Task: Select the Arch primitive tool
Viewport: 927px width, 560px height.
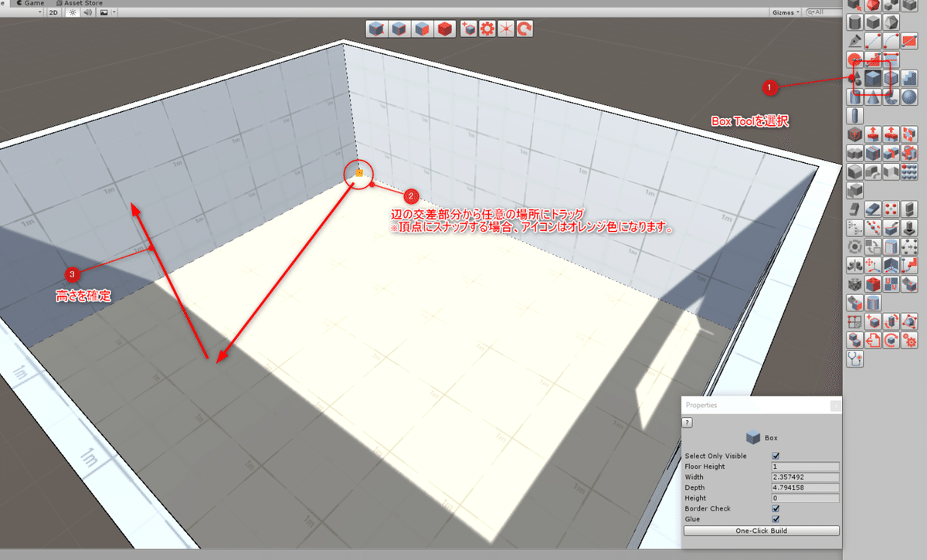Action: (891, 97)
